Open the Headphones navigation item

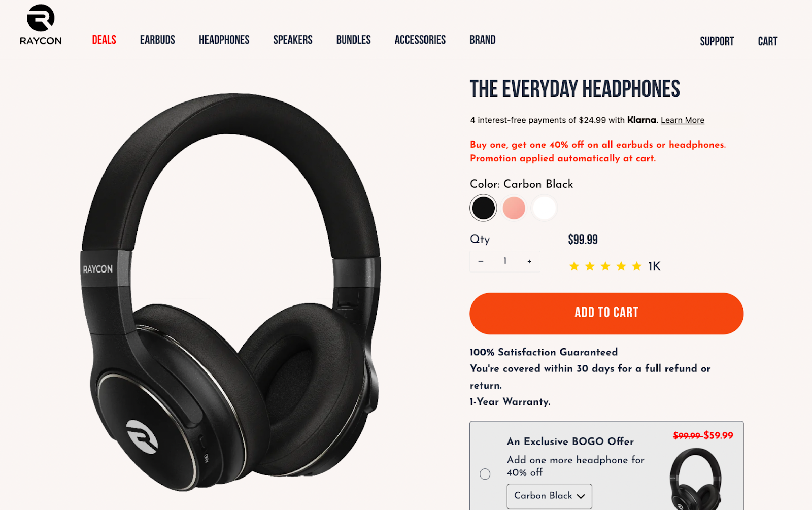(224, 40)
